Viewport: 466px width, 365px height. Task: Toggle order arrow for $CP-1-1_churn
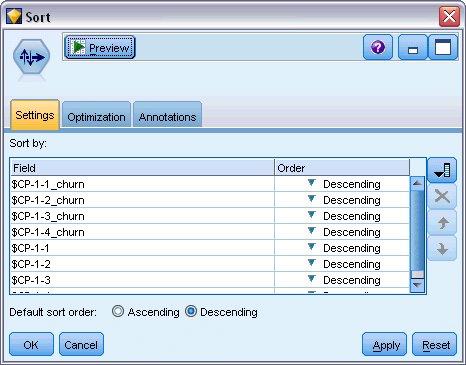click(x=311, y=183)
